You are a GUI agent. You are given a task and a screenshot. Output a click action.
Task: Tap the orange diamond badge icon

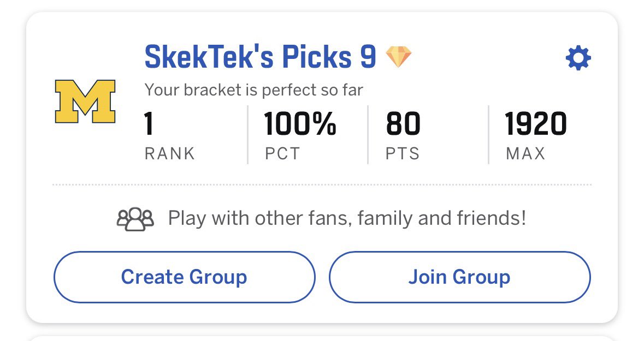click(399, 57)
